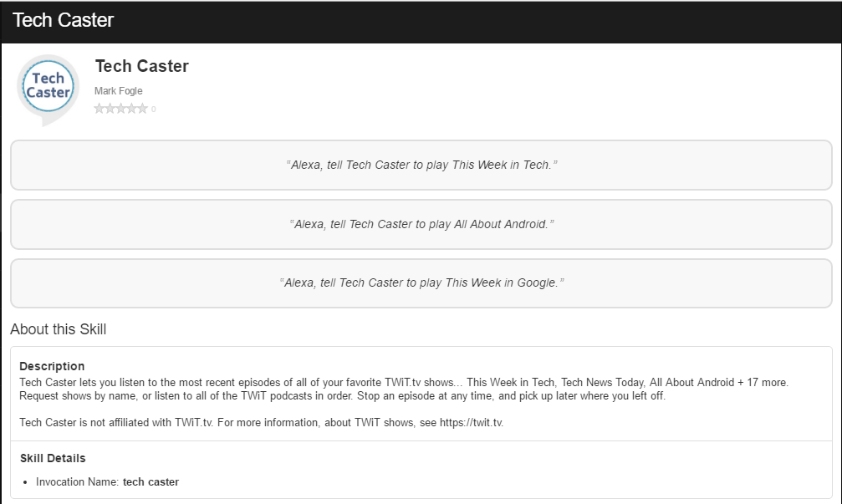This screenshot has height=504, width=842.
Task: Click the "play All About Android" utterance card
Action: [x=421, y=224]
